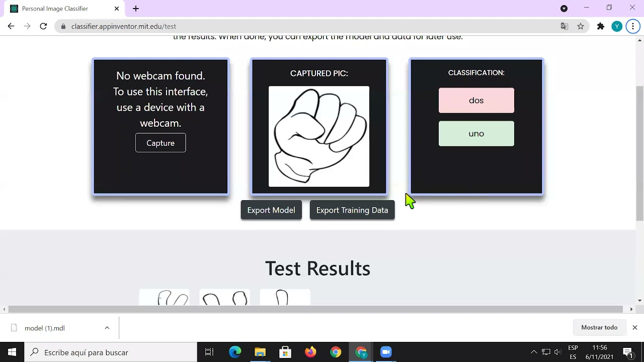This screenshot has width=644, height=362.
Task: Click the browser forward arrow
Action: click(27, 26)
